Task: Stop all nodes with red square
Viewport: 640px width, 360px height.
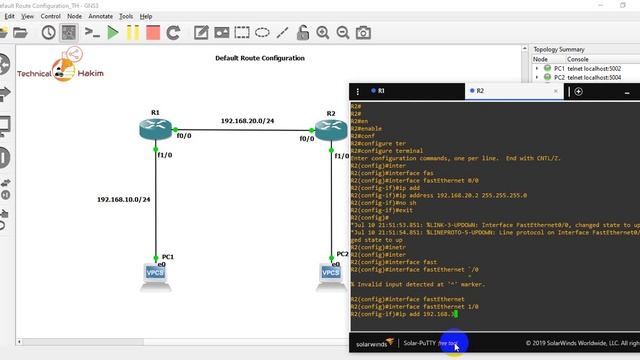Action: click(153, 33)
